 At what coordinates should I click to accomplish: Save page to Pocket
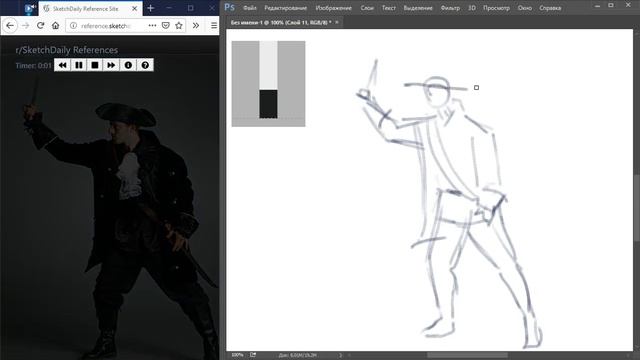coord(165,26)
